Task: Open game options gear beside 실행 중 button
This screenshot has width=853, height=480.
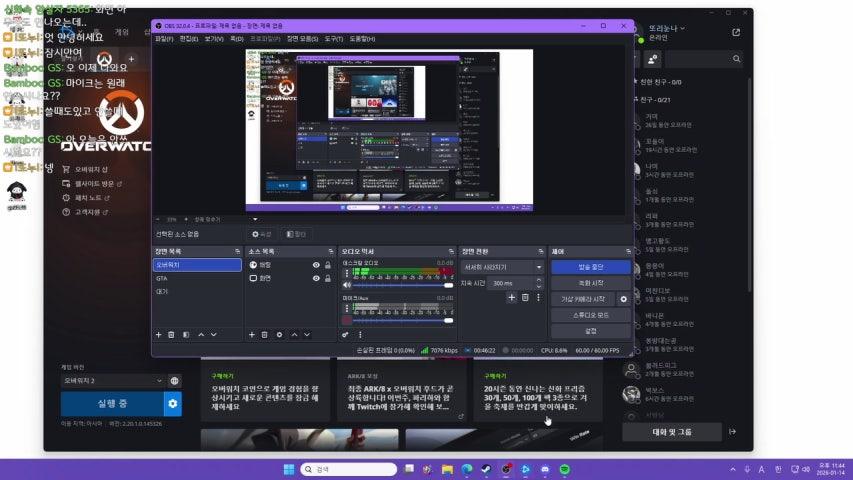Action: [x=173, y=403]
